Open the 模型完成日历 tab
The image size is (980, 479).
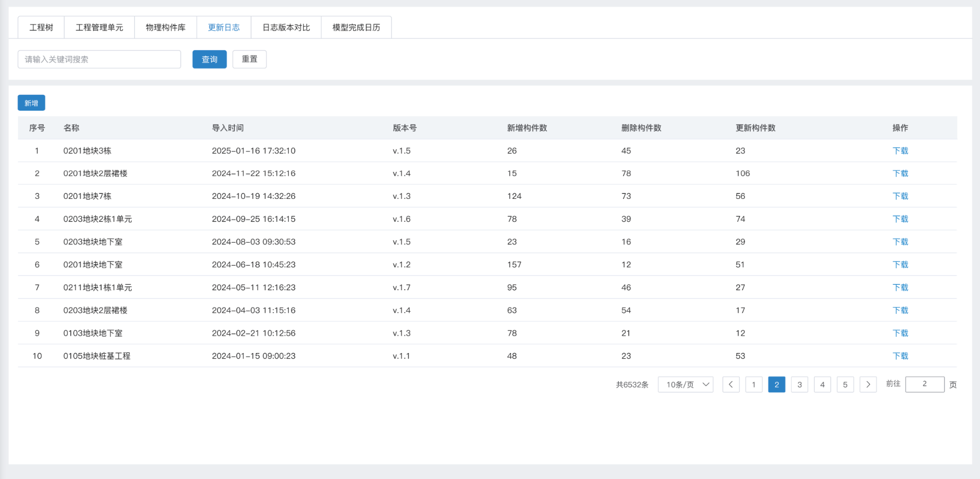coord(356,28)
